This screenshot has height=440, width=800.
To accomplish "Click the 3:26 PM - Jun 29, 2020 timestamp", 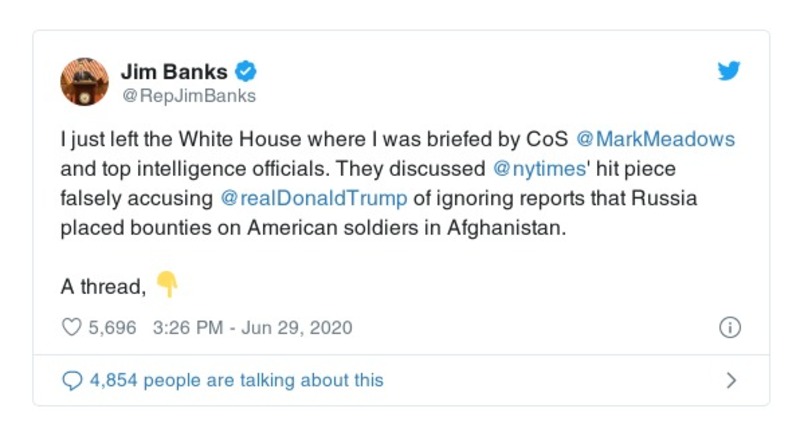I will (x=252, y=328).
